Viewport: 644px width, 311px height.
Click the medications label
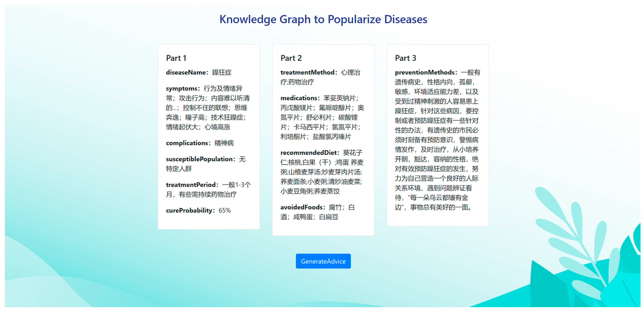[x=300, y=98]
